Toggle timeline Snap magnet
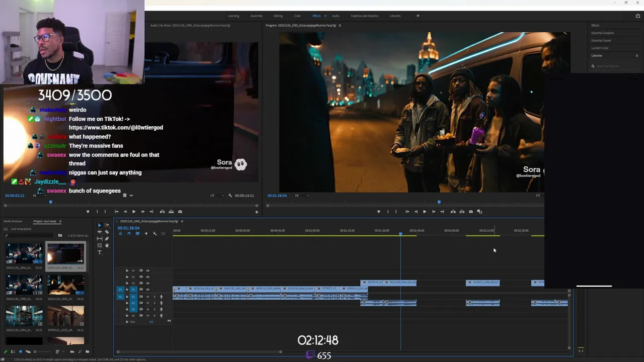This screenshot has width=644, height=362. [129, 233]
